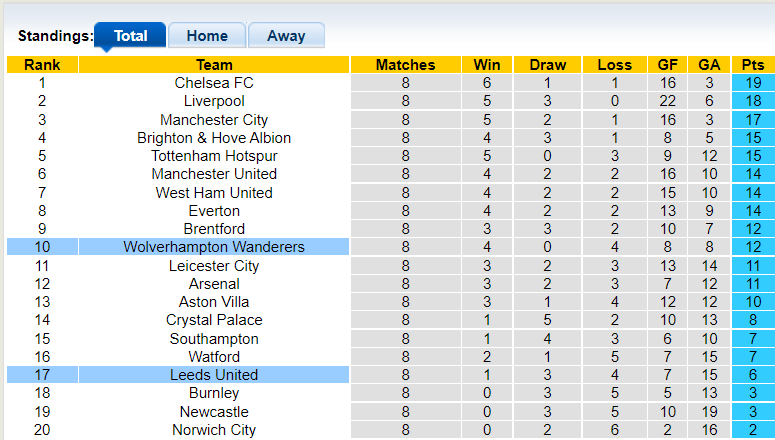Click the Win column header
The height and width of the screenshot is (440, 775).
click(487, 65)
